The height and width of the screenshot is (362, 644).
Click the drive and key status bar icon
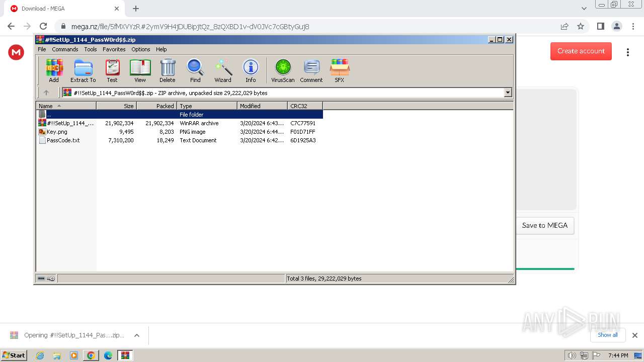(x=46, y=278)
